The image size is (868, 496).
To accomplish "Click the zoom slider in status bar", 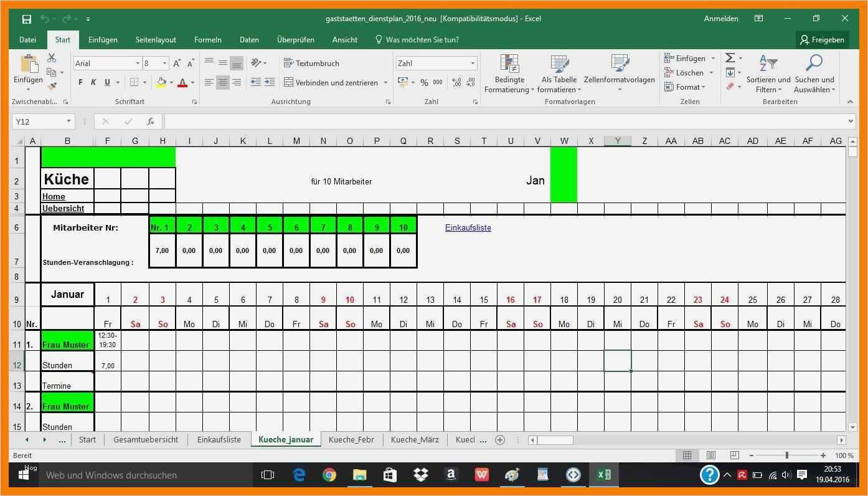I will coord(787,455).
